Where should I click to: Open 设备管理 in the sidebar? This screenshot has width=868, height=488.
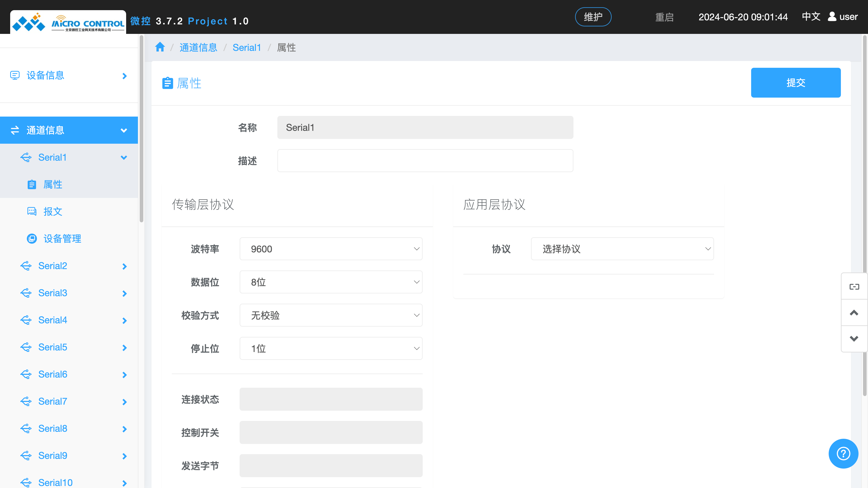click(62, 238)
